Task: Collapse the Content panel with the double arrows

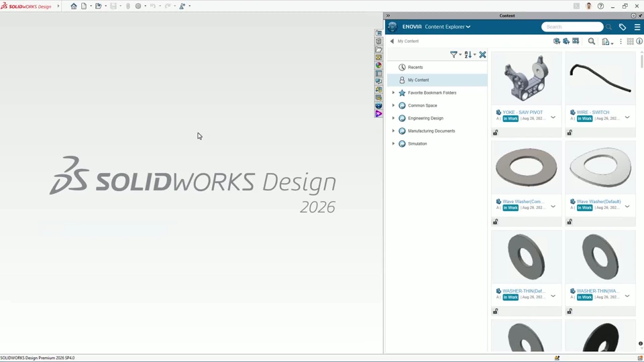Action: [x=388, y=15]
